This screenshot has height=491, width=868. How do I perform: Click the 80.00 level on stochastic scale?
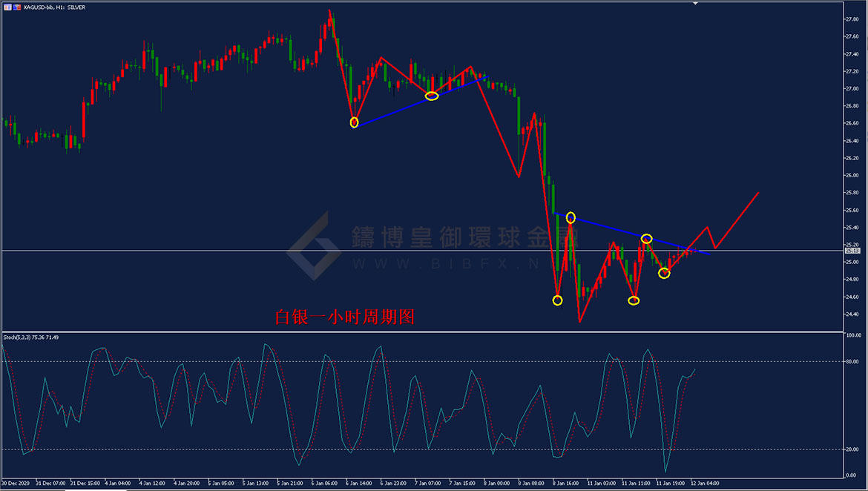852,361
